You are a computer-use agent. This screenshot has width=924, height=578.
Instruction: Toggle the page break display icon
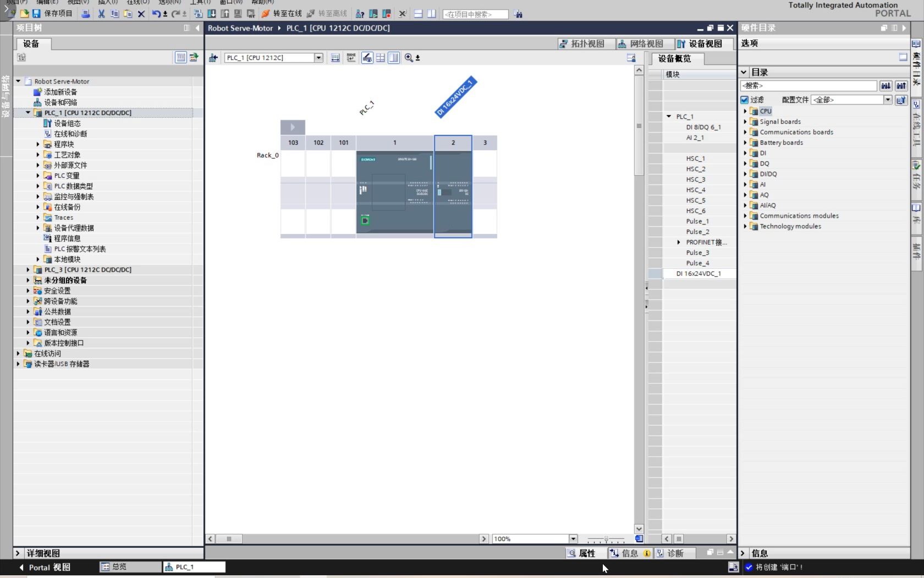point(380,58)
